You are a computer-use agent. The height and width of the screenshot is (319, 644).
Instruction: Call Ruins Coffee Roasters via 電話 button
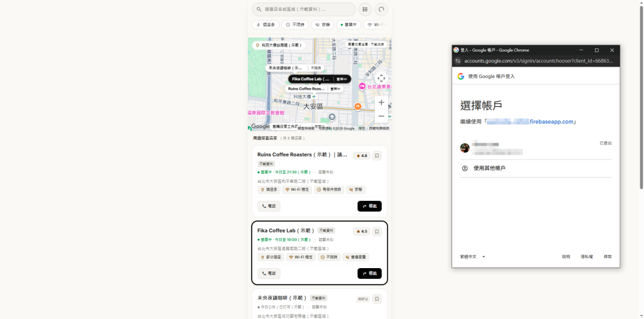pyautogui.click(x=269, y=206)
